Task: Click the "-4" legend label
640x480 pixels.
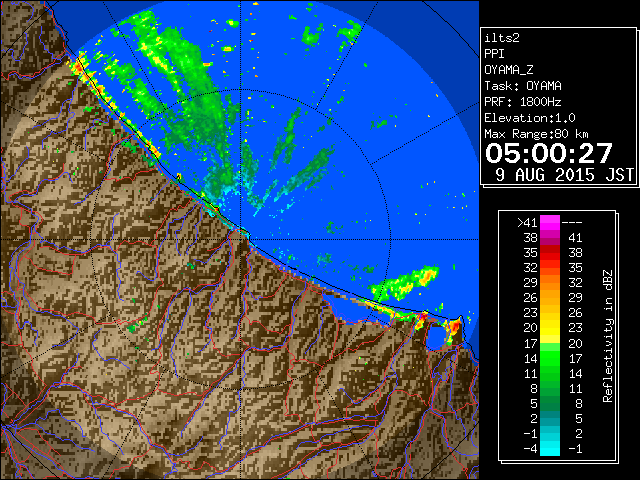Action: point(530,449)
